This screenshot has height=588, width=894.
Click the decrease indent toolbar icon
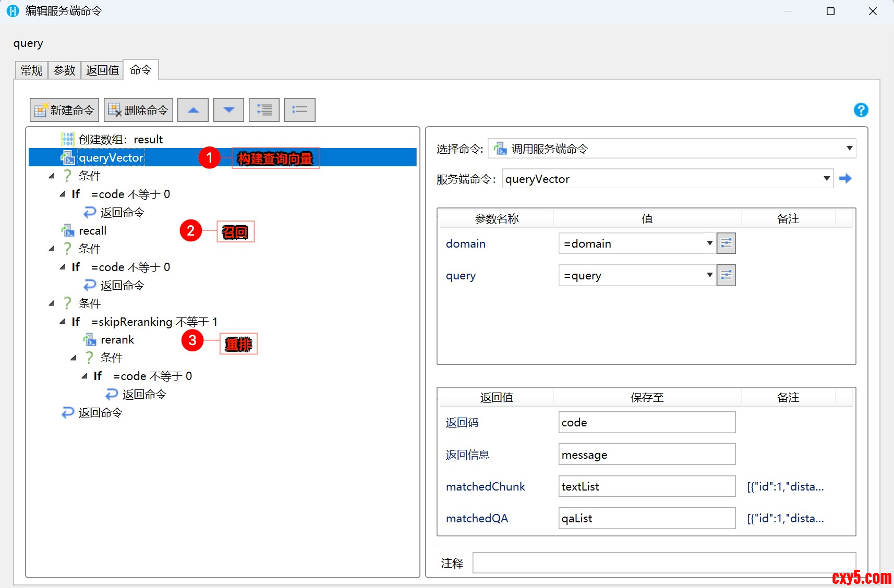(299, 110)
